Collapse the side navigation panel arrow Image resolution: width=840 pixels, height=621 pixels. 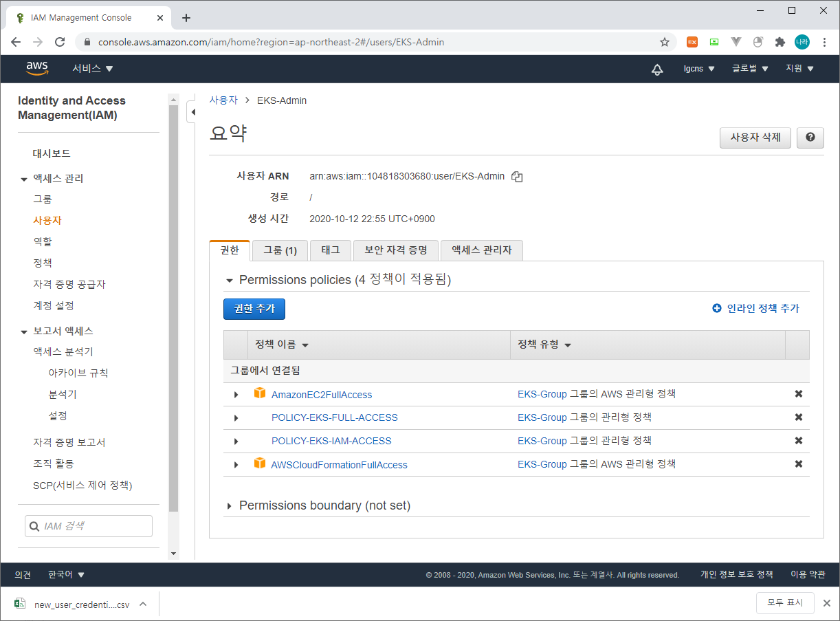pos(192,111)
